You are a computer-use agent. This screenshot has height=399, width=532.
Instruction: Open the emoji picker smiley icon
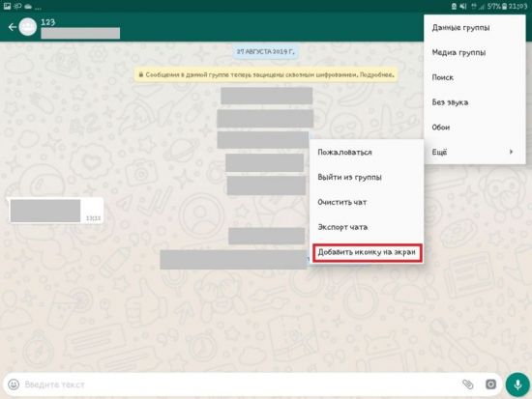(14, 385)
